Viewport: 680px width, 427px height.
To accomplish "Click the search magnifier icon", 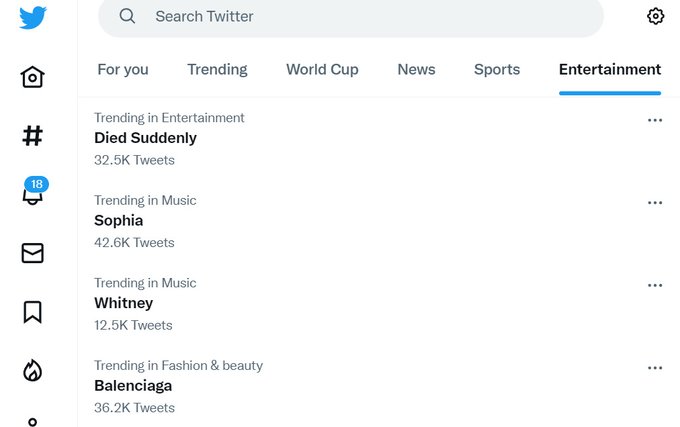I will point(127,16).
